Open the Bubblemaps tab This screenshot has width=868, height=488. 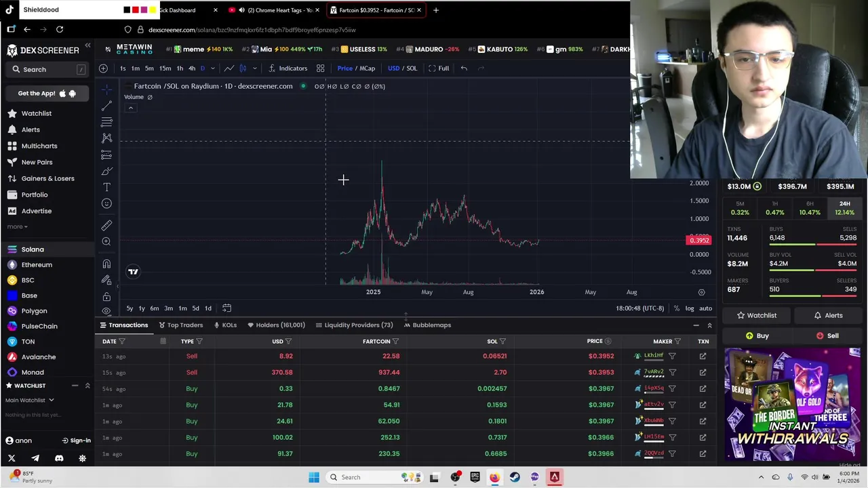click(427, 325)
